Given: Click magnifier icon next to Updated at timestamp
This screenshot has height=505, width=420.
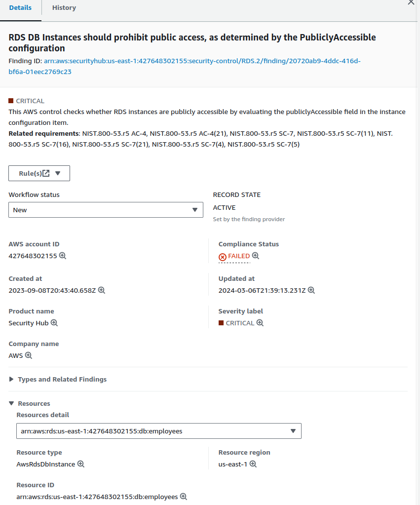Looking at the screenshot, I should click(x=311, y=290).
